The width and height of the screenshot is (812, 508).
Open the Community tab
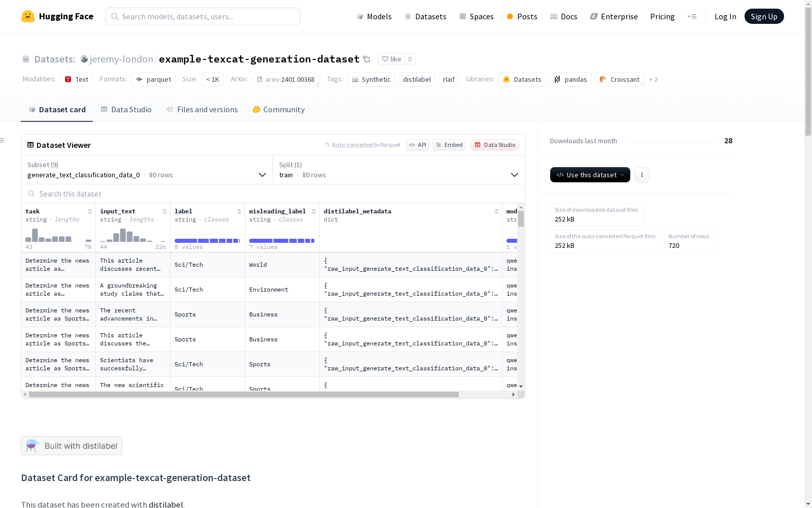tap(279, 110)
